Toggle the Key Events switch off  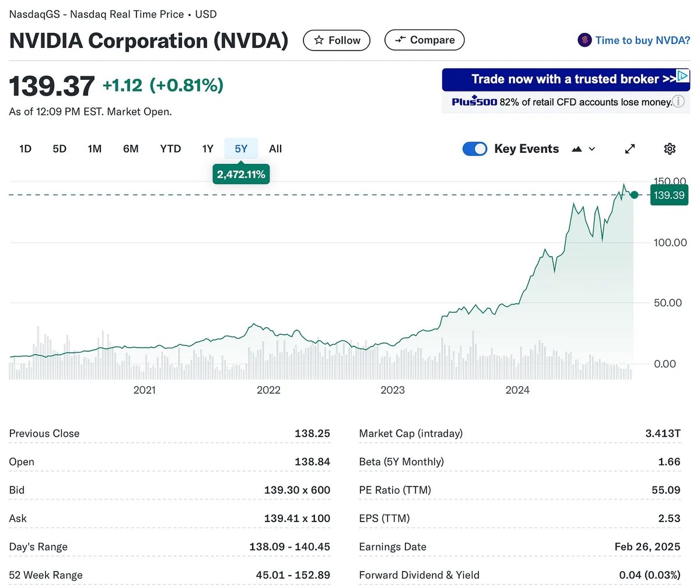pyautogui.click(x=475, y=149)
